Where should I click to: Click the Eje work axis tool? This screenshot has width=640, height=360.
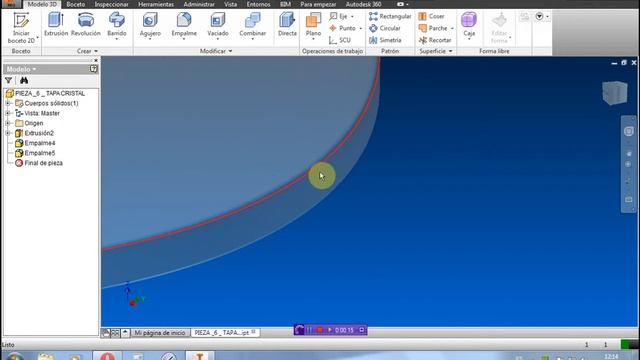[x=339, y=16]
